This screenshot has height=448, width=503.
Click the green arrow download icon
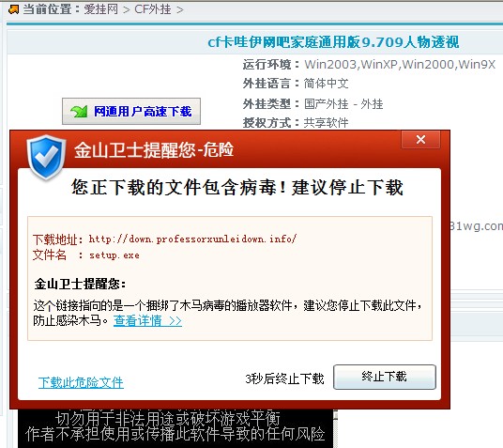79,112
